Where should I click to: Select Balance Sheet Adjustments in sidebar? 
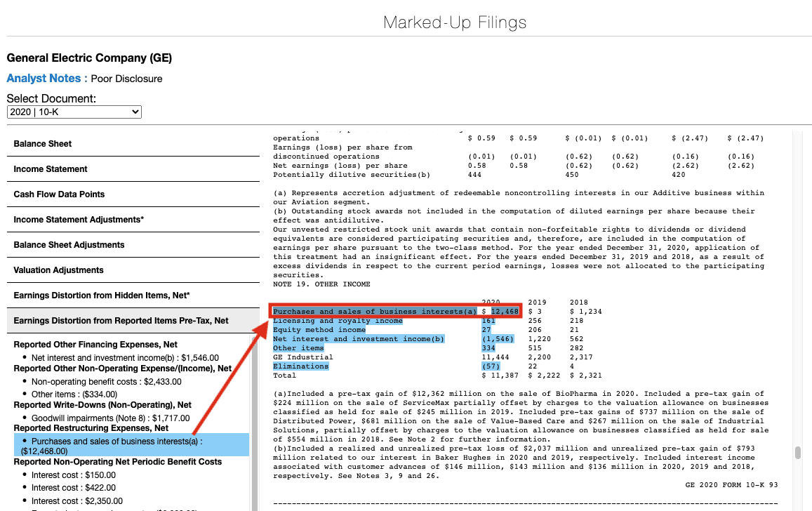(133, 245)
